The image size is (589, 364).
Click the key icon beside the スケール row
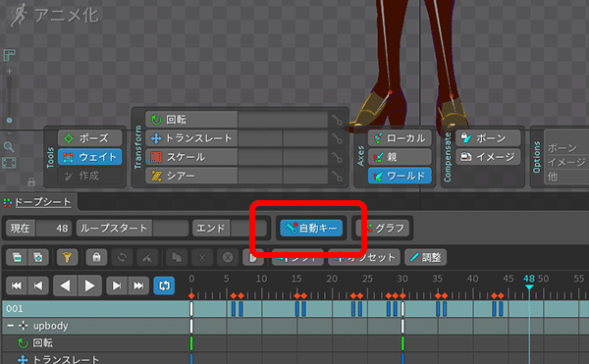[337, 157]
